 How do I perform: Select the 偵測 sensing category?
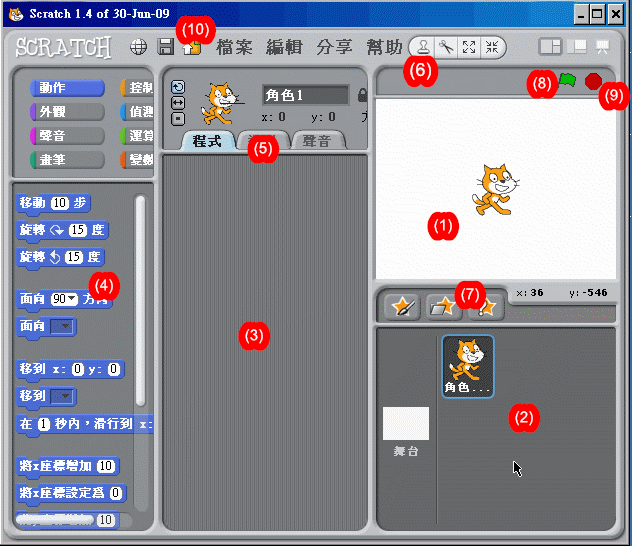(x=137, y=112)
